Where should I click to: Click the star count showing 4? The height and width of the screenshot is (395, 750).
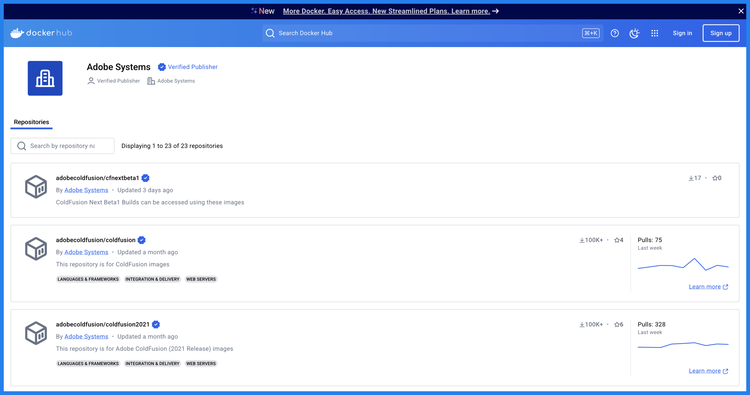(618, 240)
